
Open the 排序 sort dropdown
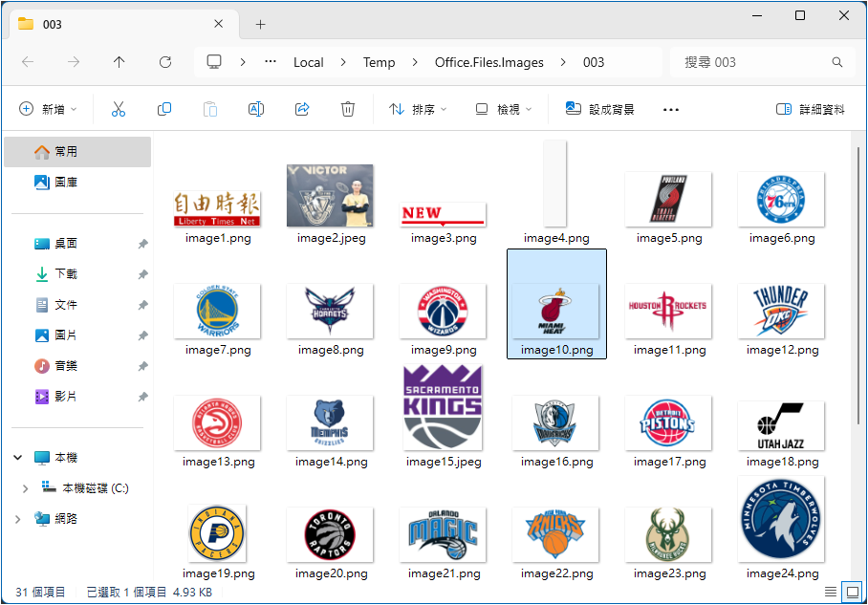(418, 109)
